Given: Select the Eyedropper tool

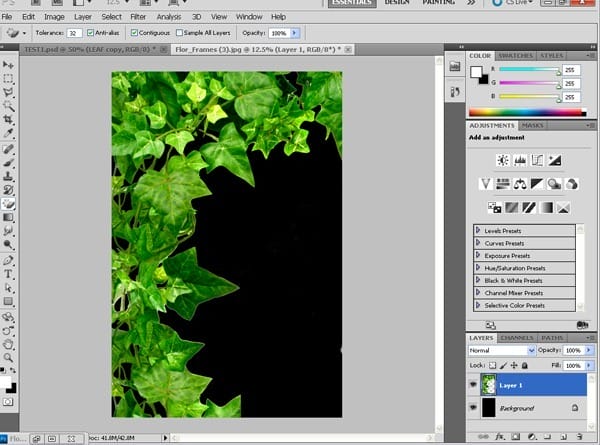Looking at the screenshot, I should 8,134.
